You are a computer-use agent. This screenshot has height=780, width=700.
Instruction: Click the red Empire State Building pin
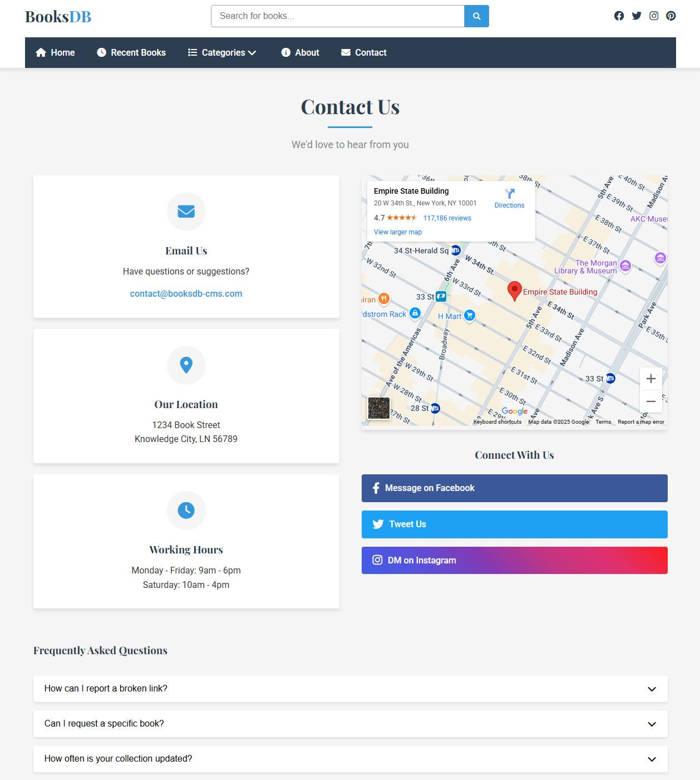coord(515,291)
